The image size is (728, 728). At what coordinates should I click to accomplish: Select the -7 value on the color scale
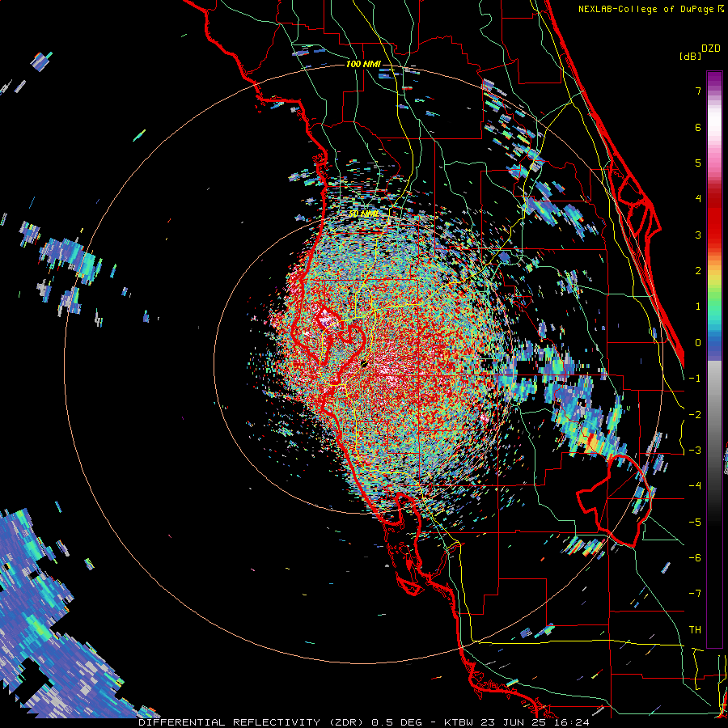point(695,594)
